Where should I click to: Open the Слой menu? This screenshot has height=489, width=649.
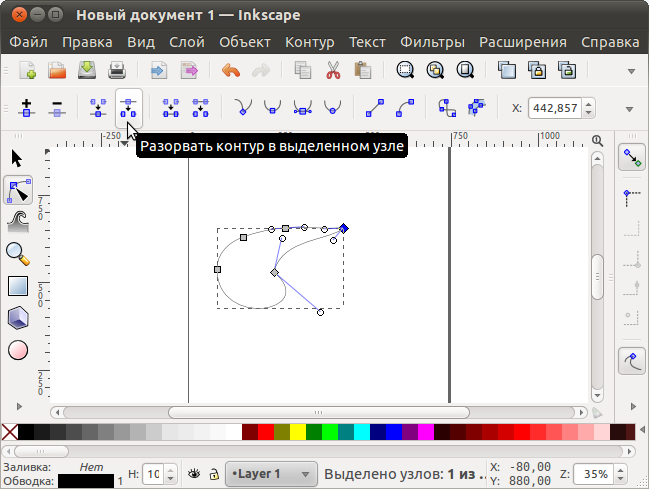point(187,42)
